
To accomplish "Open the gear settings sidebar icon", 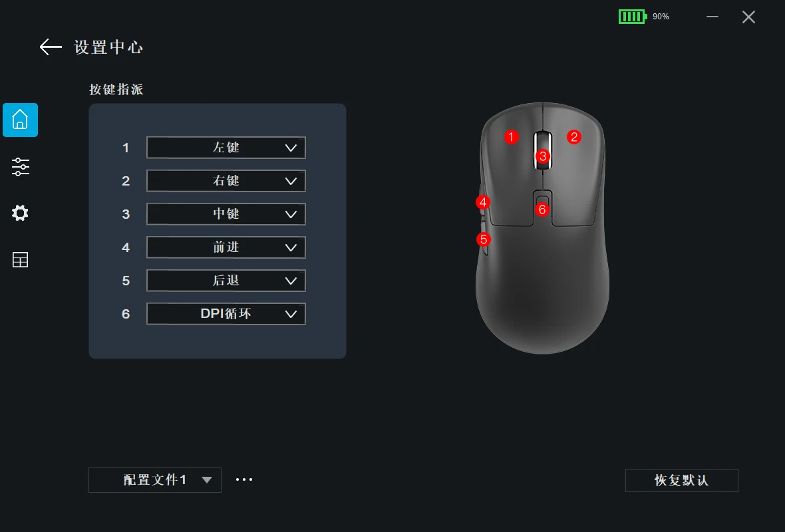I will [x=20, y=213].
